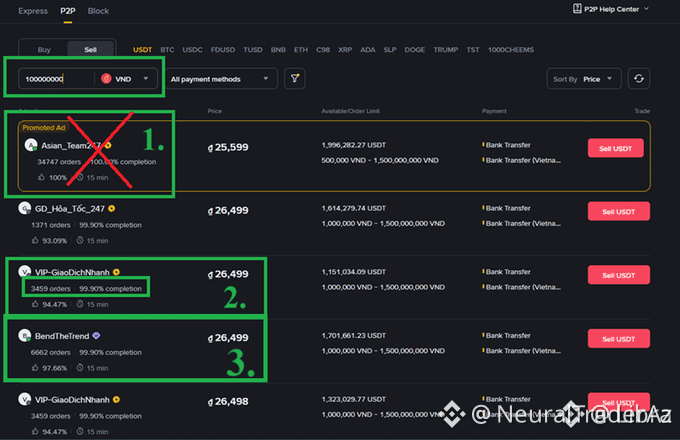Click the 1,701,661.23 USDT available amount
Image resolution: width=680 pixels, height=440 pixels.
(354, 336)
